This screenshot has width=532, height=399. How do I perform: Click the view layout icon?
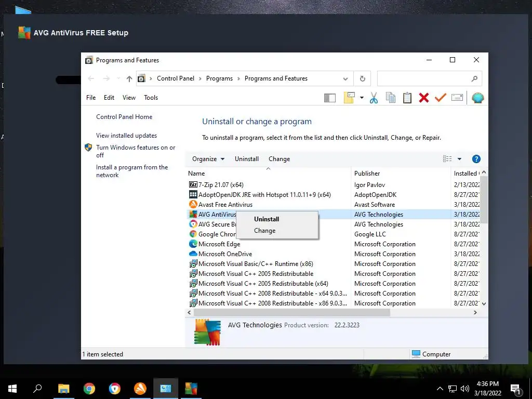pyautogui.click(x=447, y=159)
